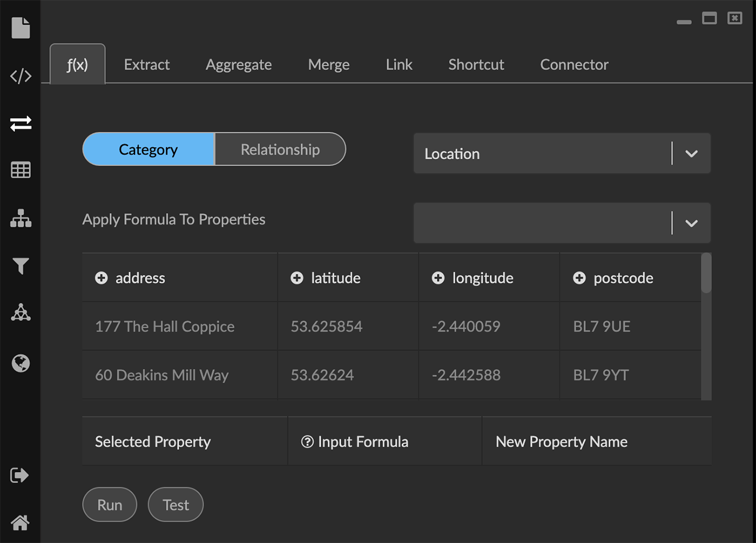Click the export arrow icon in sidebar

pyautogui.click(x=19, y=475)
